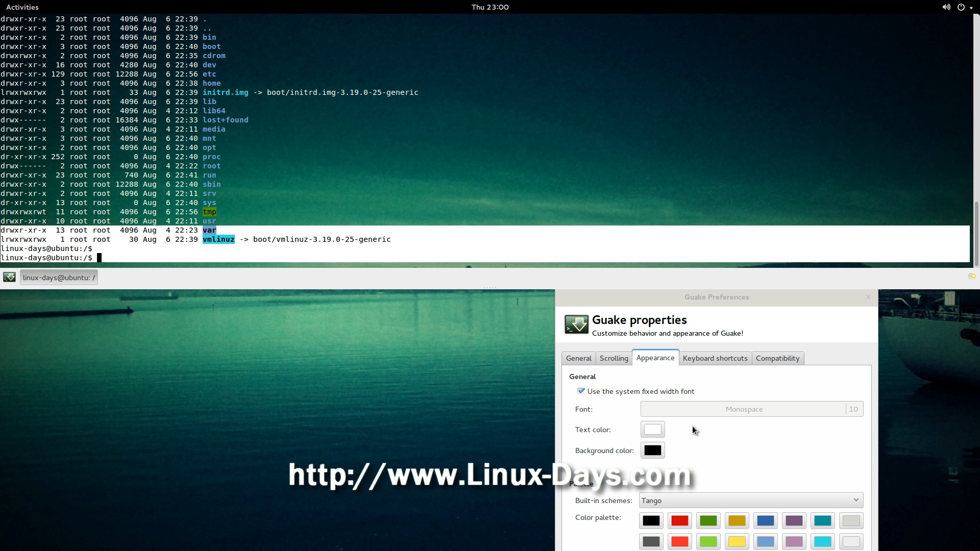Pick the white palette swatch, bottom row
The width and height of the screenshot is (980, 551).
(851, 542)
